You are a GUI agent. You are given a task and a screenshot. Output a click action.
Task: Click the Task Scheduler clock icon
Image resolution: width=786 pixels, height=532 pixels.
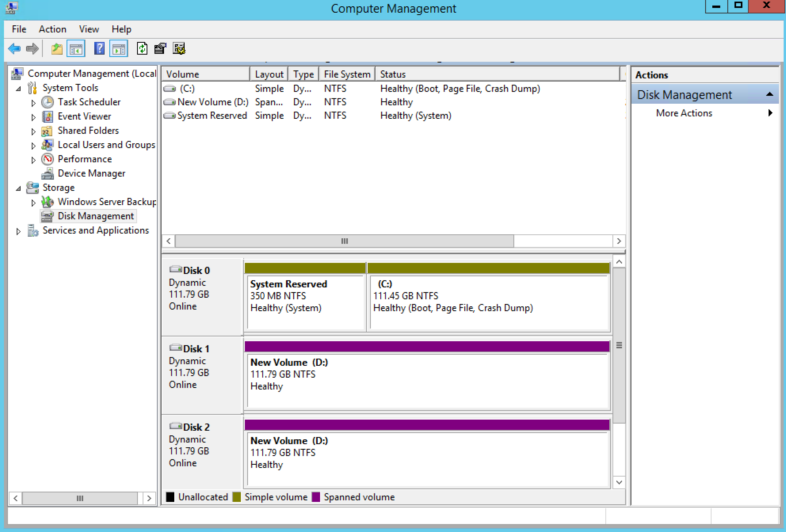point(48,102)
